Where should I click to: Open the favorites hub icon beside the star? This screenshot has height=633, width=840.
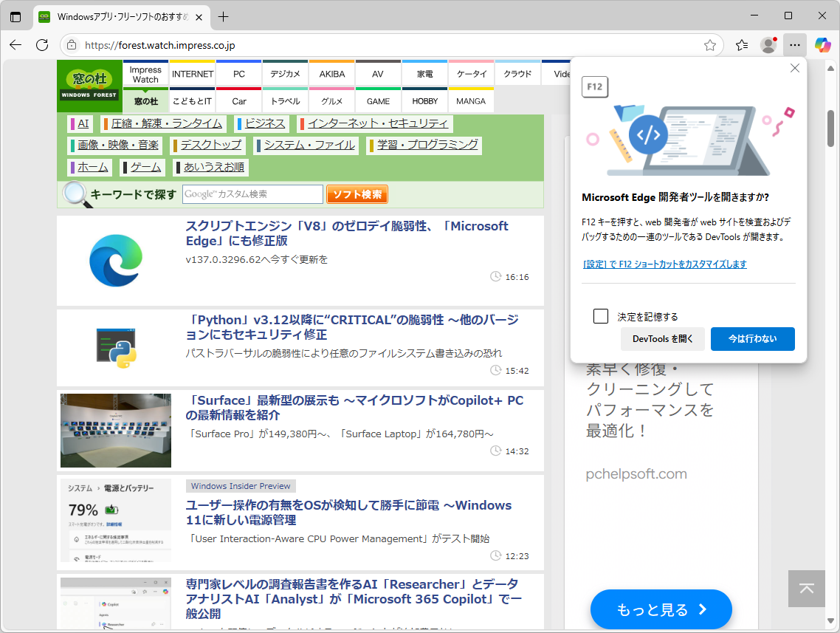[741, 45]
